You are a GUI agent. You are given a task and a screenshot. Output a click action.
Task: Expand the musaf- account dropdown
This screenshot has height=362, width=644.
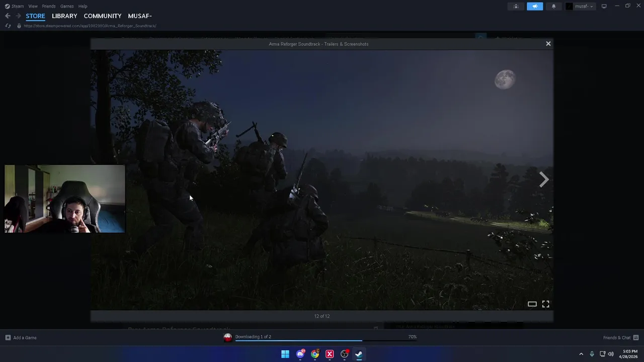[580, 6]
